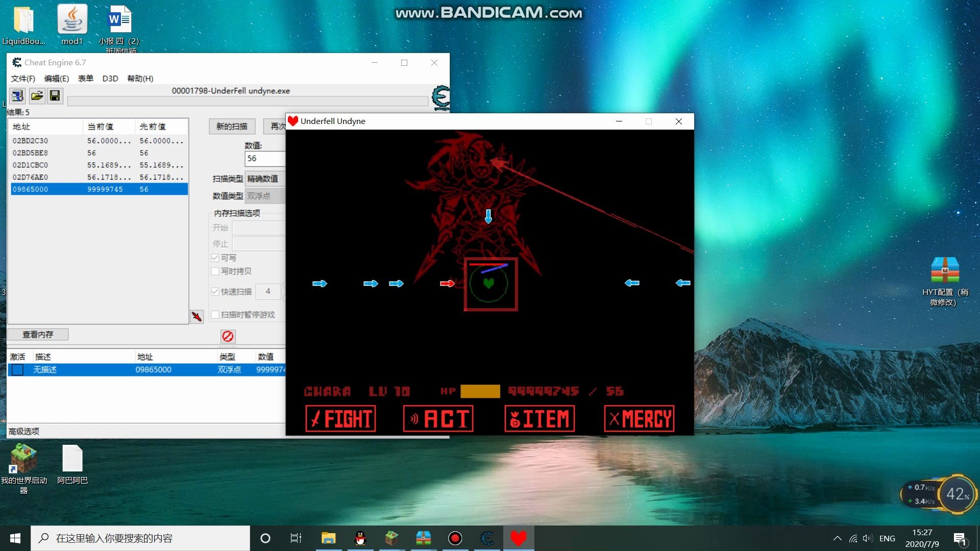Toggle the 扫描时暂停游戏 checkbox
The width and height of the screenshot is (980, 551).
tap(215, 314)
